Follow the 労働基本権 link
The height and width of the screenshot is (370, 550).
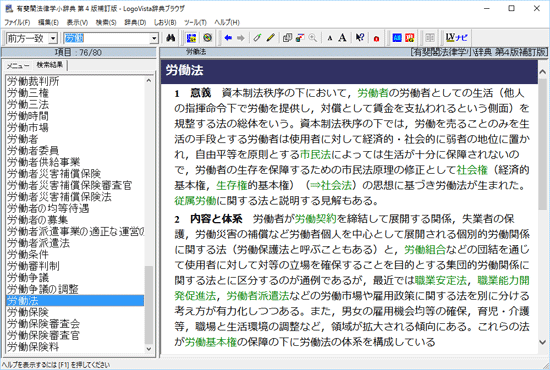211,342
